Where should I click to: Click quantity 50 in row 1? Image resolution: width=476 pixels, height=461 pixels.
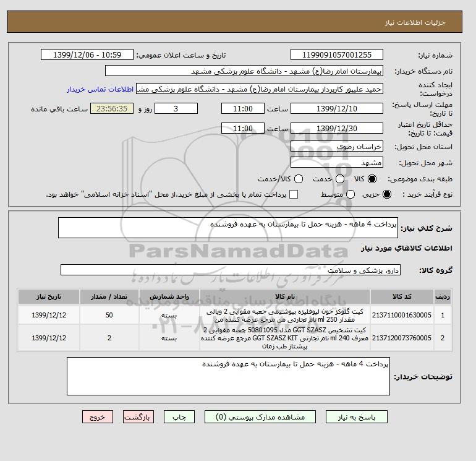click(x=109, y=315)
